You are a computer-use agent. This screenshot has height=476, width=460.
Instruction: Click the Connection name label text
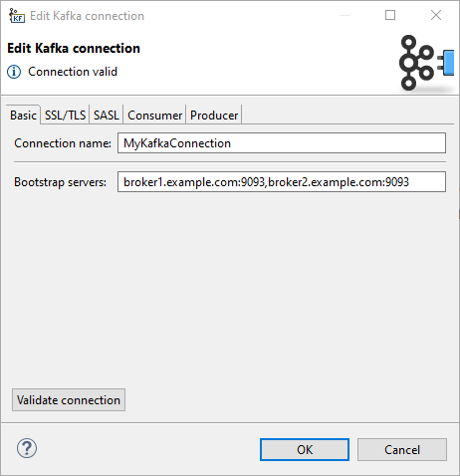click(x=63, y=143)
